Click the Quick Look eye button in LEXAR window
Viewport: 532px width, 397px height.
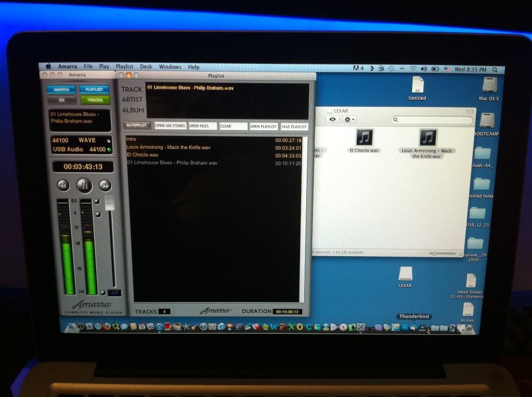pyautogui.click(x=332, y=120)
